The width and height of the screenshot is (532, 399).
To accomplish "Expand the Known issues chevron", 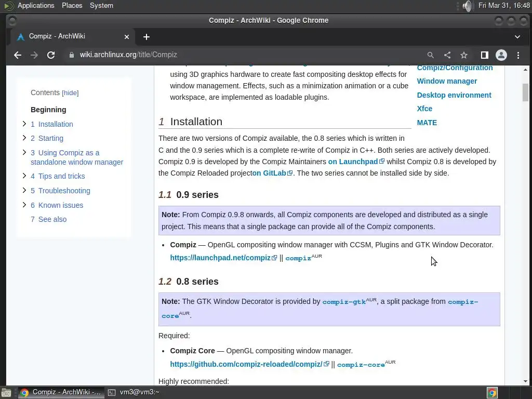I will pos(24,205).
